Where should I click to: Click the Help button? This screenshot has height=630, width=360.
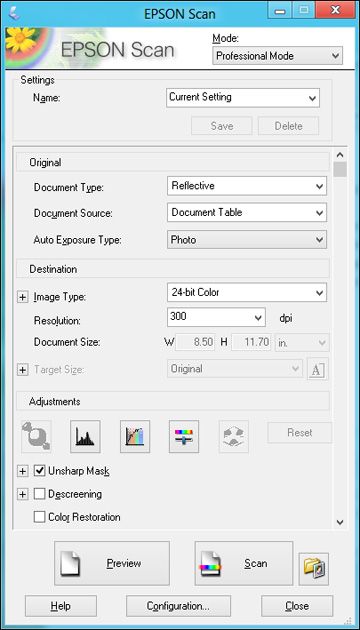pyautogui.click(x=61, y=606)
